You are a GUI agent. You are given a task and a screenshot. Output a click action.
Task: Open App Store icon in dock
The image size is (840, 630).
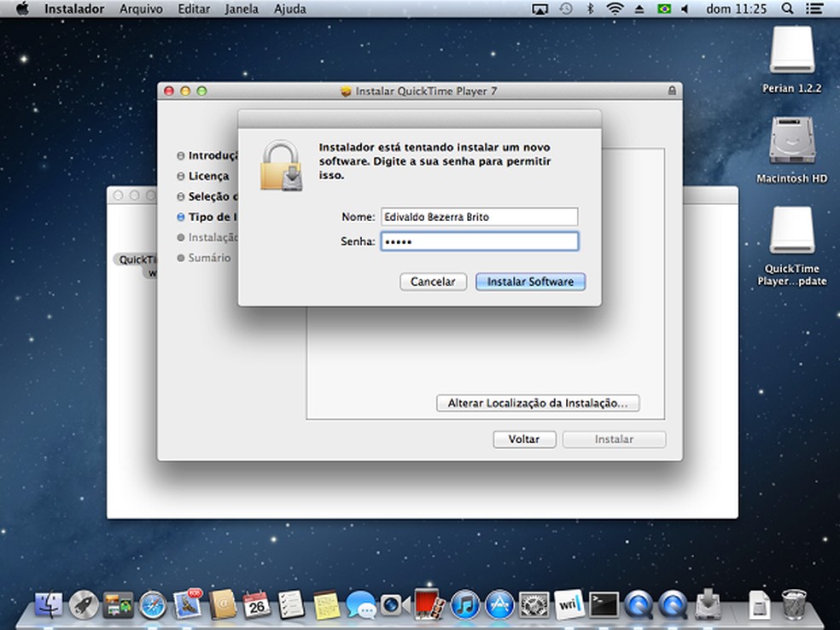499,605
